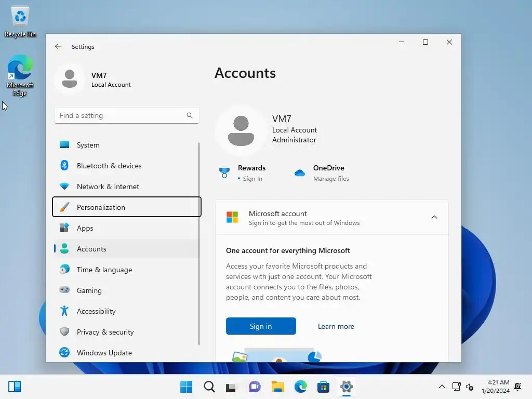The height and width of the screenshot is (399, 532).
Task: Select Network & internet category
Action: point(126,187)
